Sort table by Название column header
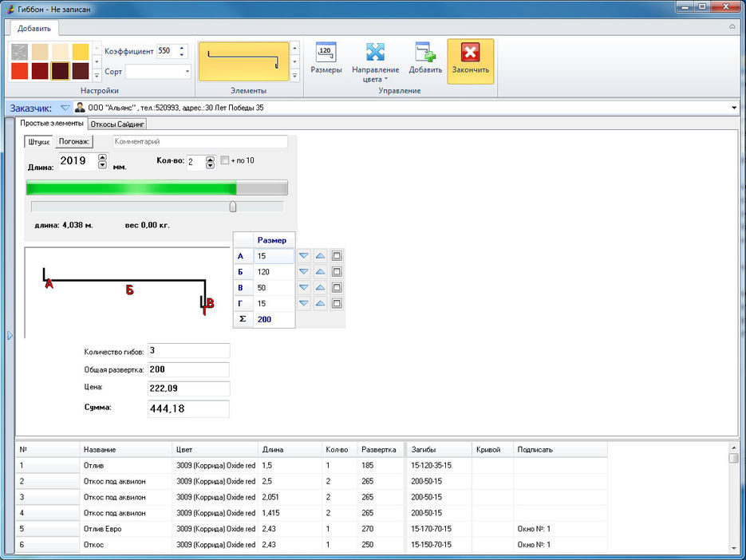This screenshot has width=746, height=560. point(125,450)
